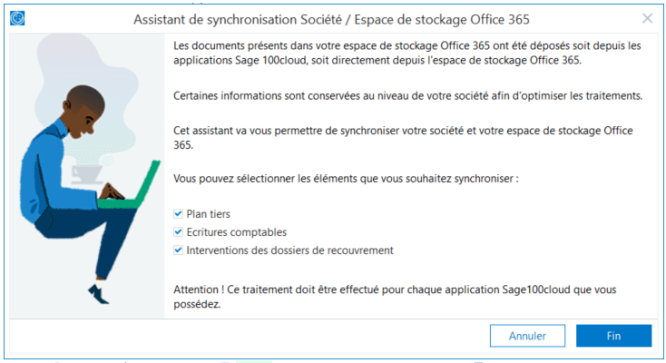This screenshot has width=666, height=363.
Task: Click the dialog title Assistant de synchronisation
Action: pyautogui.click(x=331, y=20)
